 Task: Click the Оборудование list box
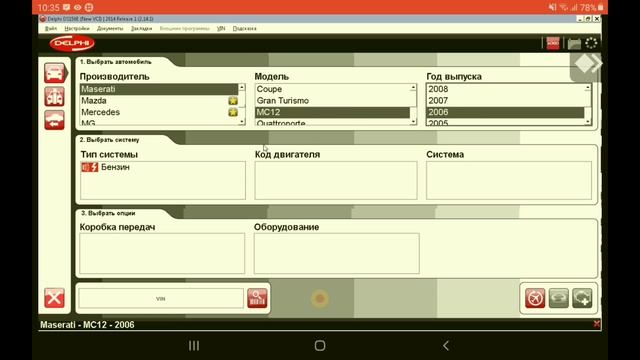coord(336,253)
